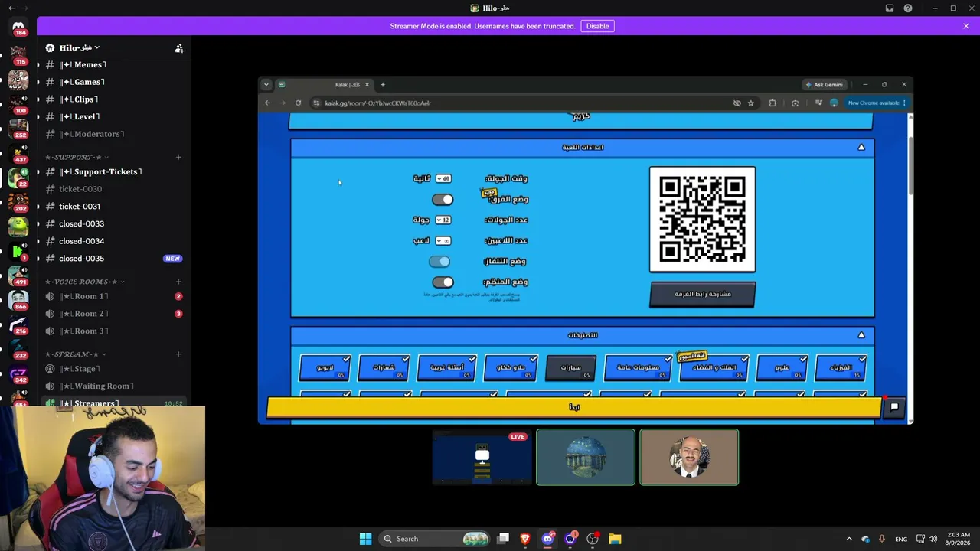The image size is (980, 551).
Task: Click the invite people icon beside Hilo
Action: click(x=179, y=47)
